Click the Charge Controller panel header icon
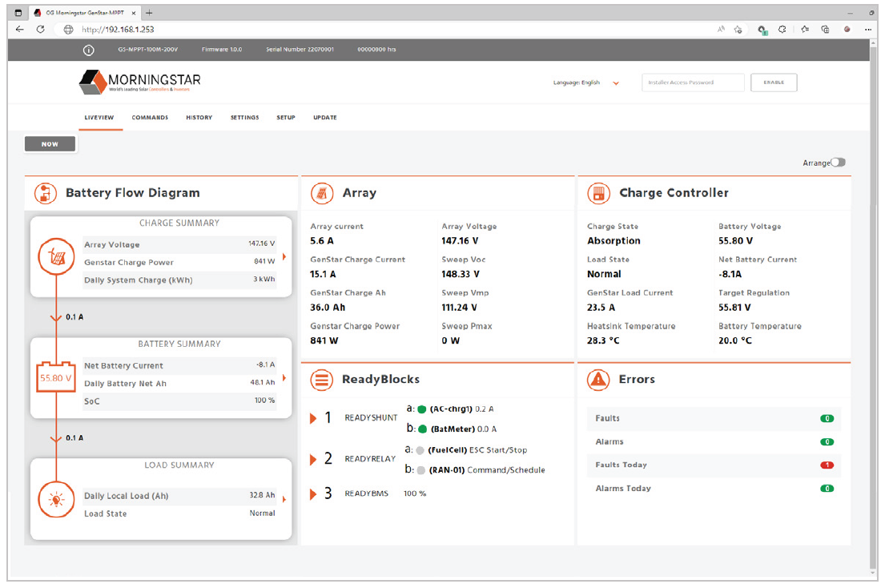The image size is (885, 588). 598,193
